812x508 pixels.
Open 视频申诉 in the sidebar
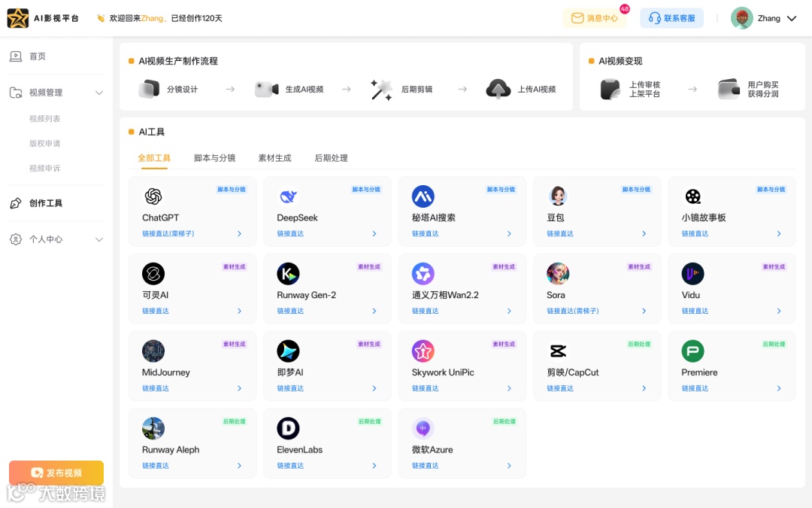44,169
